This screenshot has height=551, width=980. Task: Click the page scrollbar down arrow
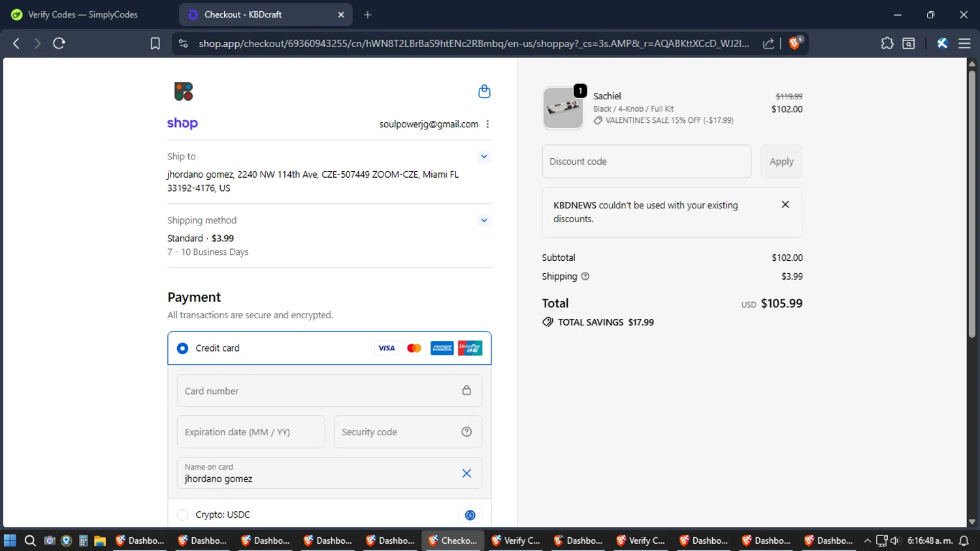(972, 522)
